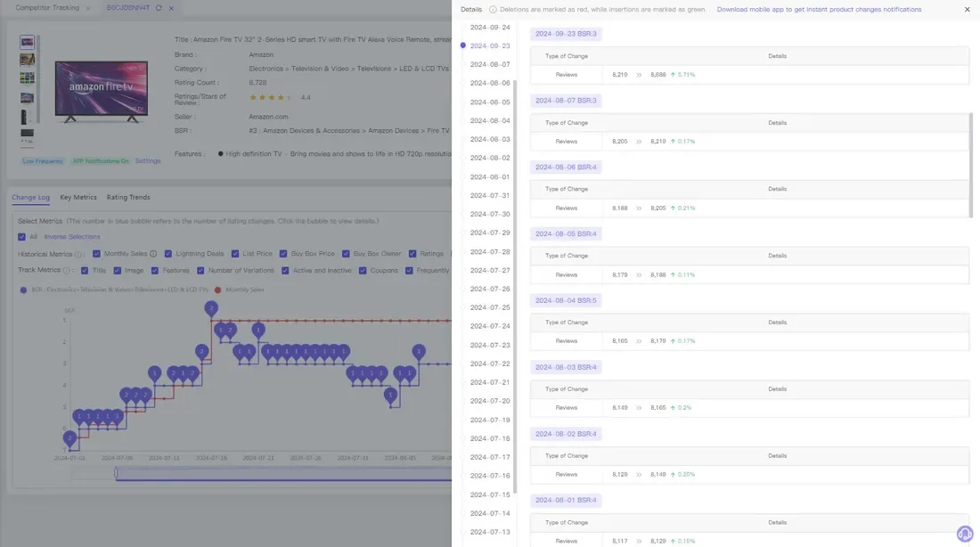The image size is (980, 547).
Task: Click the lowest-left chart bubble near 2024-07-01
Action: [x=70, y=439]
